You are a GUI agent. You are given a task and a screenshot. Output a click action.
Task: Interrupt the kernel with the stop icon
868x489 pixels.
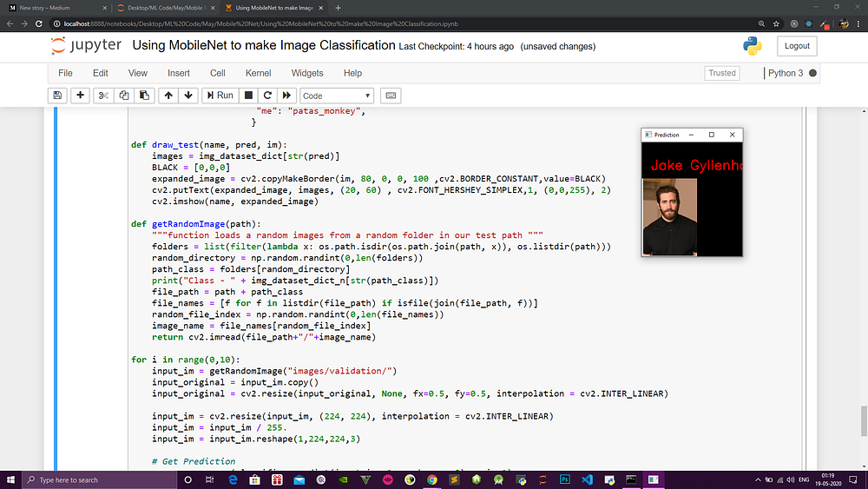248,96
